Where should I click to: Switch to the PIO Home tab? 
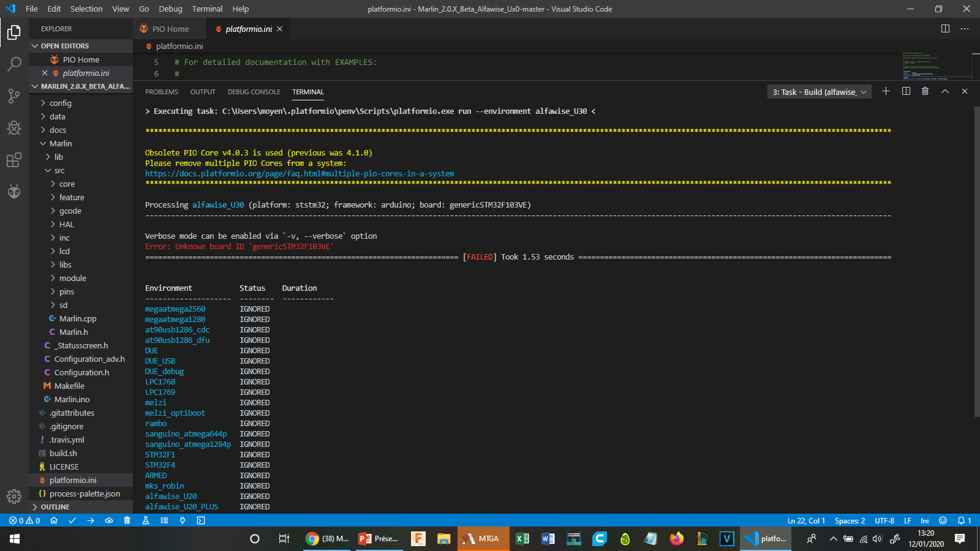(170, 29)
